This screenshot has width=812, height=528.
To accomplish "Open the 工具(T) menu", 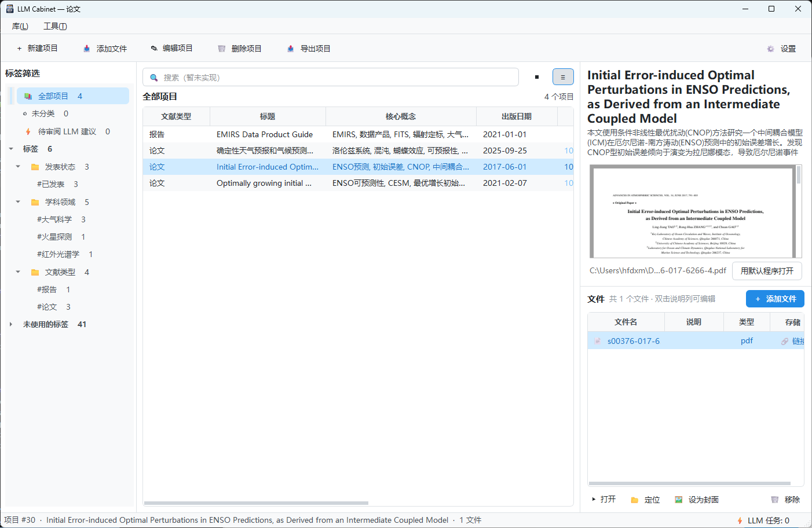I will click(x=55, y=26).
